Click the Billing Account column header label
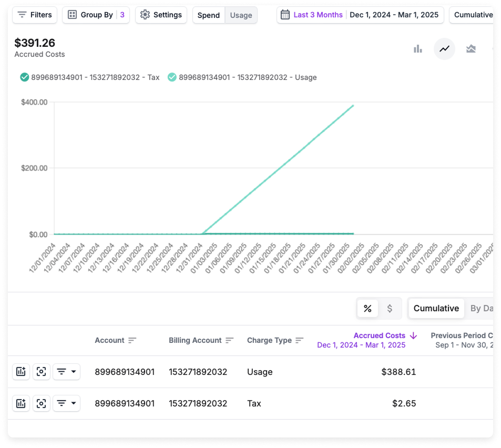This screenshot has height=448, width=501. point(195,340)
